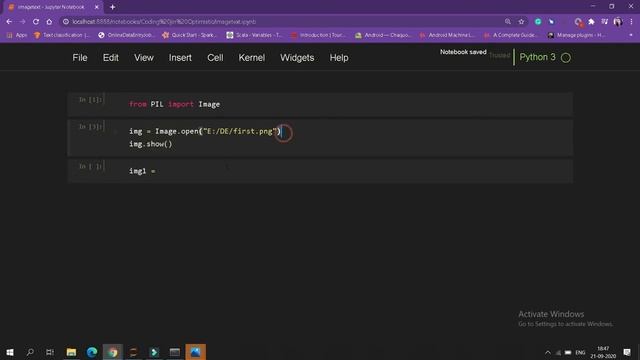Close the imagetext Jupyter Notebook tab

pyautogui.click(x=97, y=7)
